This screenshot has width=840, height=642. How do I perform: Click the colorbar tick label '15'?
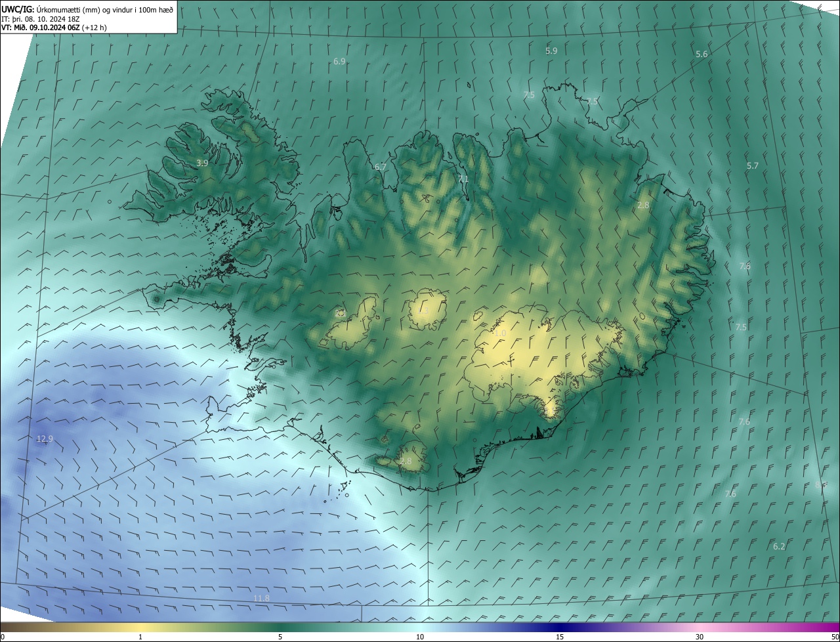(560, 637)
